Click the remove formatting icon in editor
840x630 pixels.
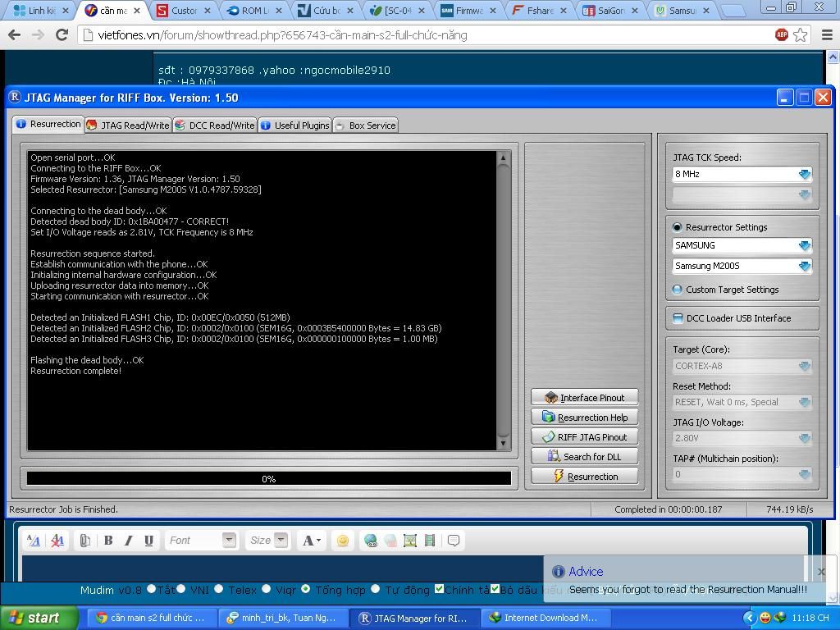pyautogui.click(x=57, y=540)
